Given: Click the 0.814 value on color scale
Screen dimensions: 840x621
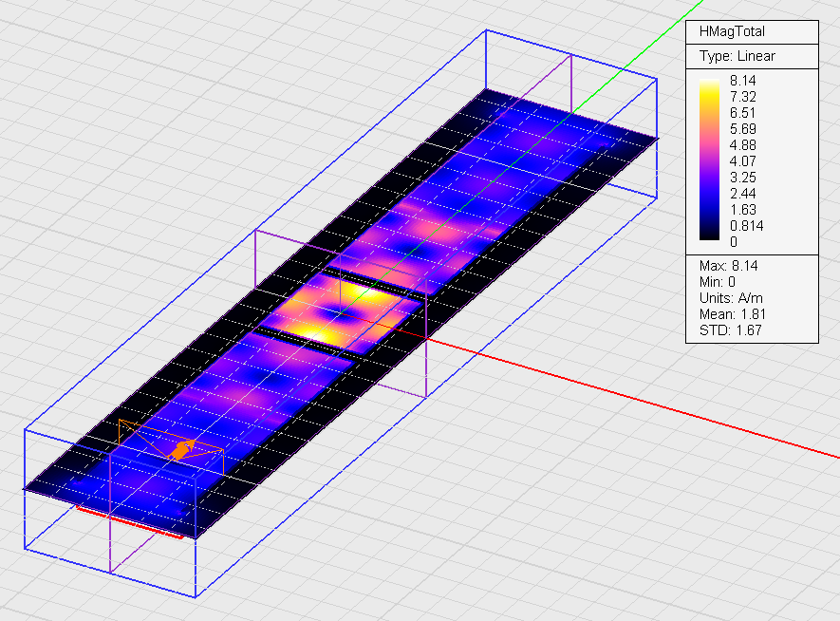Looking at the screenshot, I should pyautogui.click(x=746, y=225).
